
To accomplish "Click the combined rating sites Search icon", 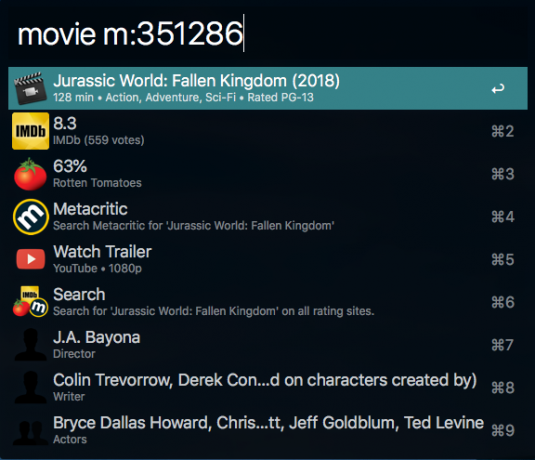I will (30, 302).
